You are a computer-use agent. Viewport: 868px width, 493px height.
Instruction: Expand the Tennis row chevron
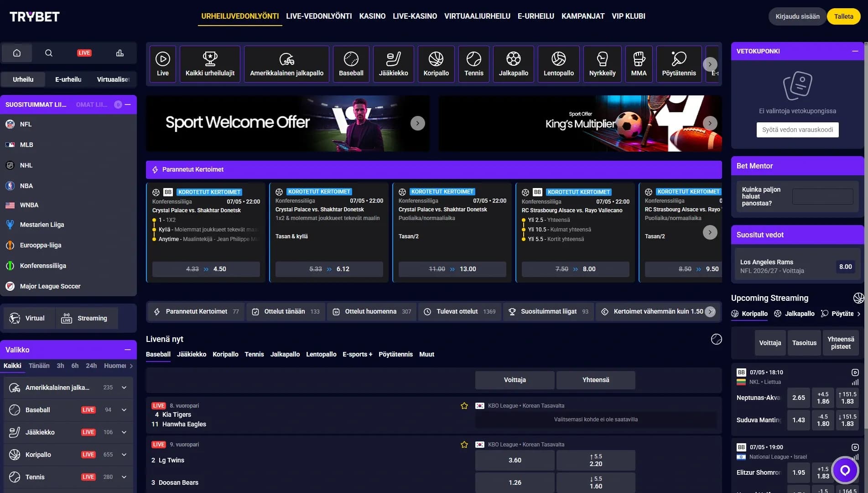124,477
